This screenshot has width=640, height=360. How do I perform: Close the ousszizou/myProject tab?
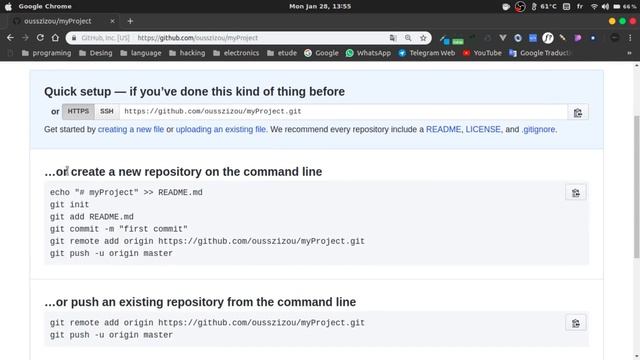(112, 21)
